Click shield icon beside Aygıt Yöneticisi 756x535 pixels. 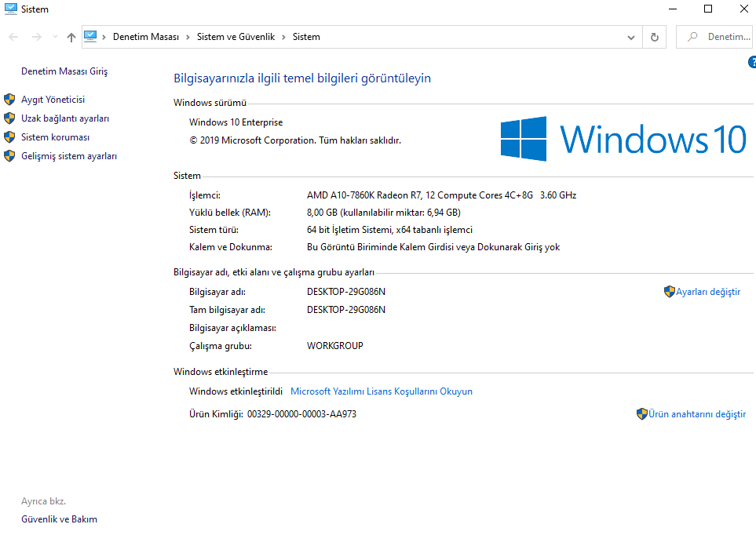pos(9,100)
